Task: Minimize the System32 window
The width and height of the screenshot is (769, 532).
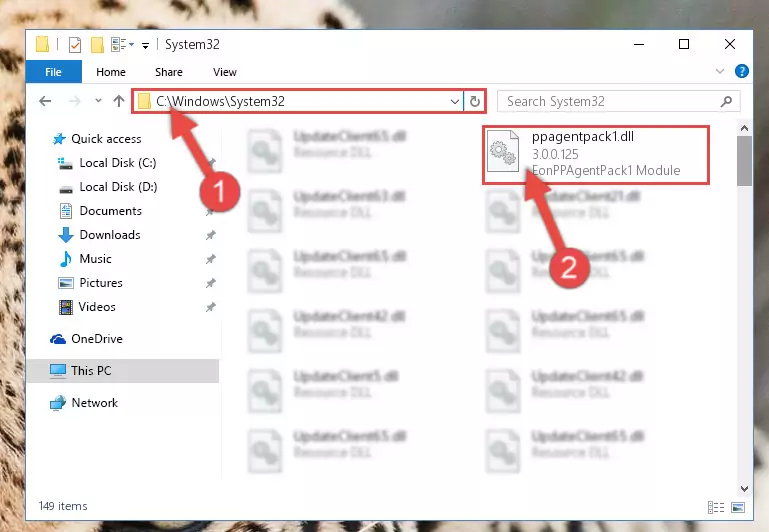Action: click(x=639, y=45)
